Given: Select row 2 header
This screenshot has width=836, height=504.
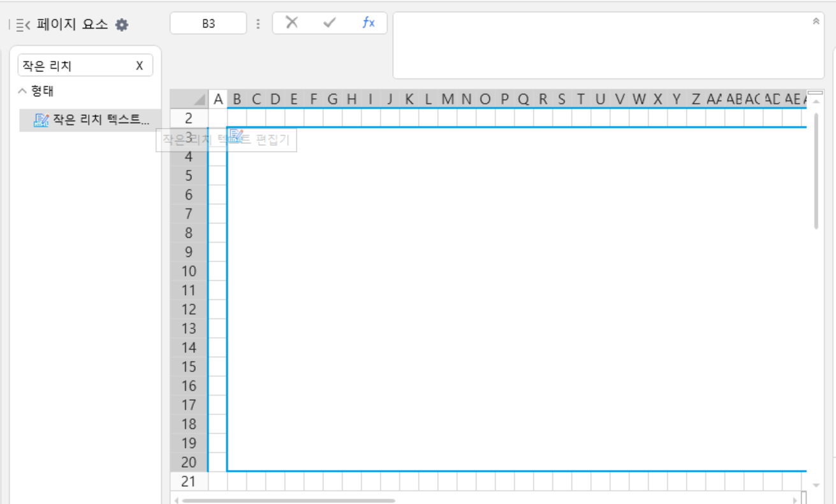Looking at the screenshot, I should click(x=189, y=118).
